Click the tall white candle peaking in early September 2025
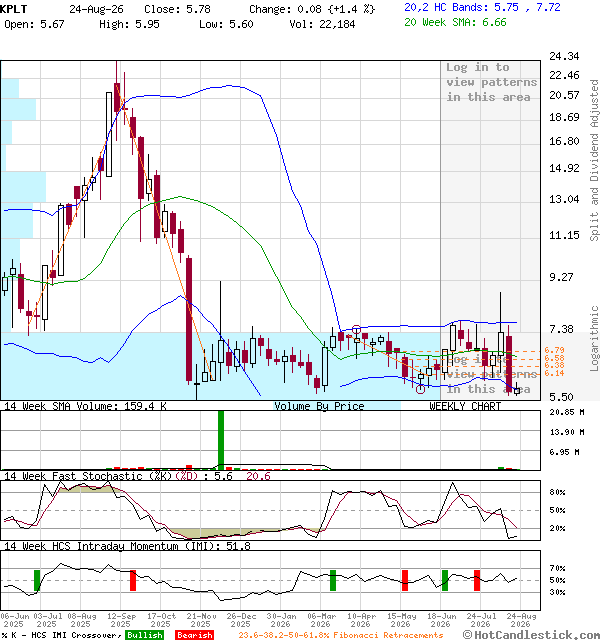 click(109, 134)
